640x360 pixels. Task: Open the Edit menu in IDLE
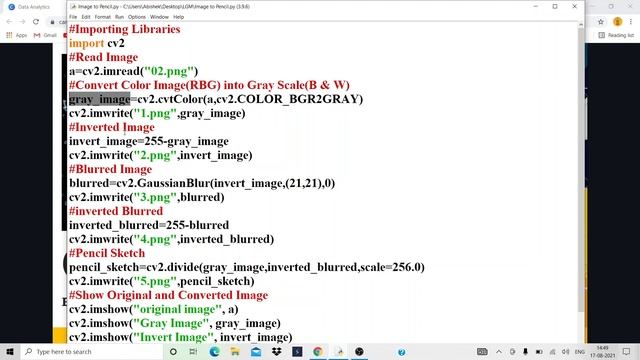coord(86,17)
